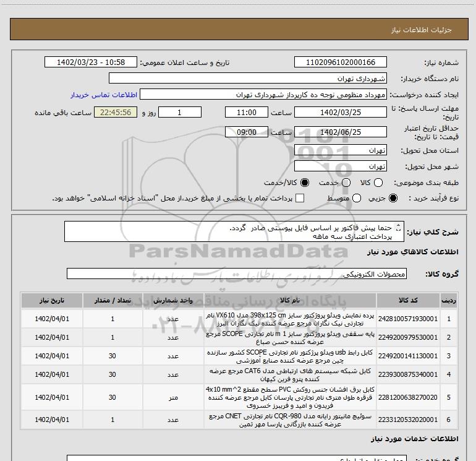Click the projector screen VX610 item name

(290, 319)
